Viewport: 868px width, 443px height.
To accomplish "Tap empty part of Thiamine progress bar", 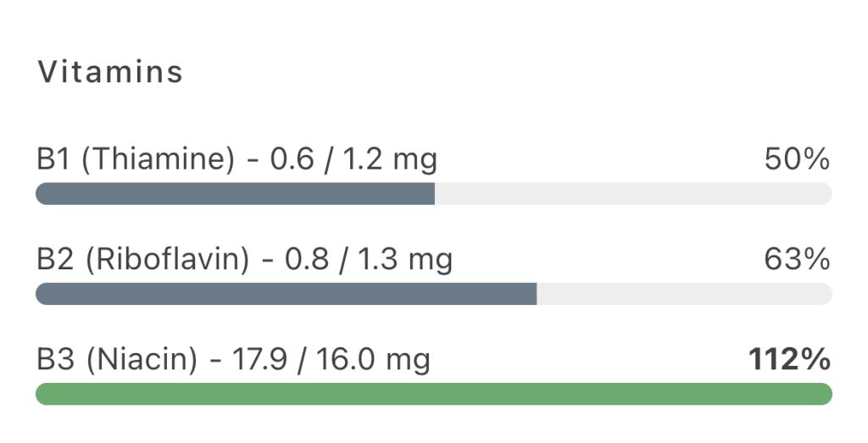I will coord(634,194).
